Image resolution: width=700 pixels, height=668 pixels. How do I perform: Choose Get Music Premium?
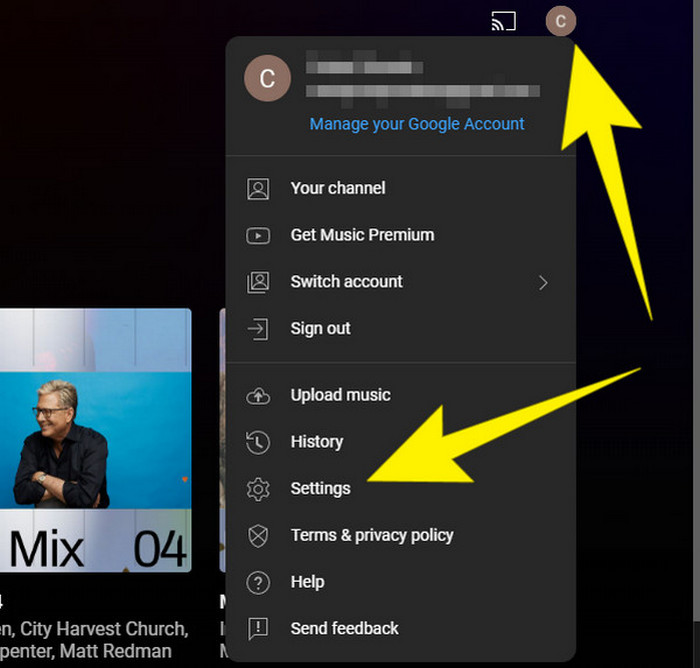click(x=362, y=235)
